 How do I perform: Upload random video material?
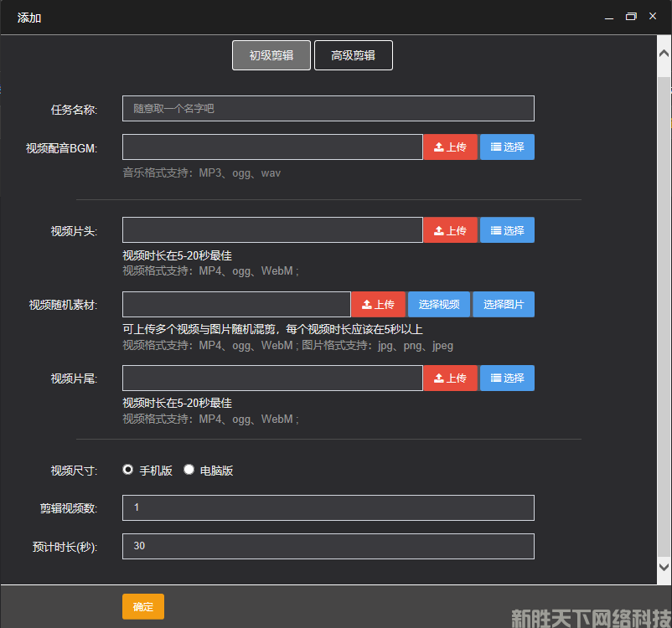click(378, 304)
